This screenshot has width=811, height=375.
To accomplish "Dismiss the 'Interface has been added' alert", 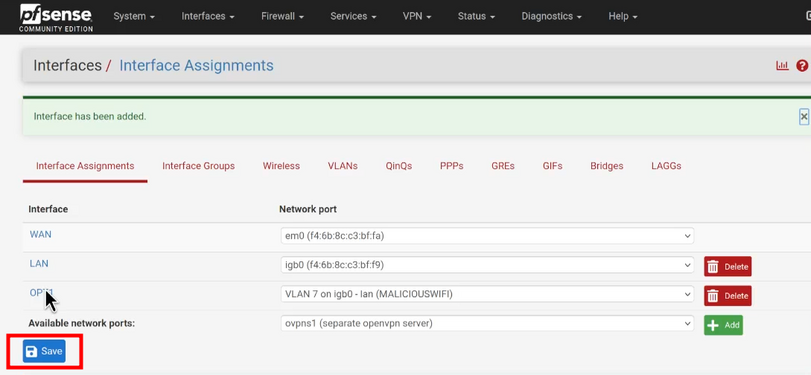I will coord(804,116).
